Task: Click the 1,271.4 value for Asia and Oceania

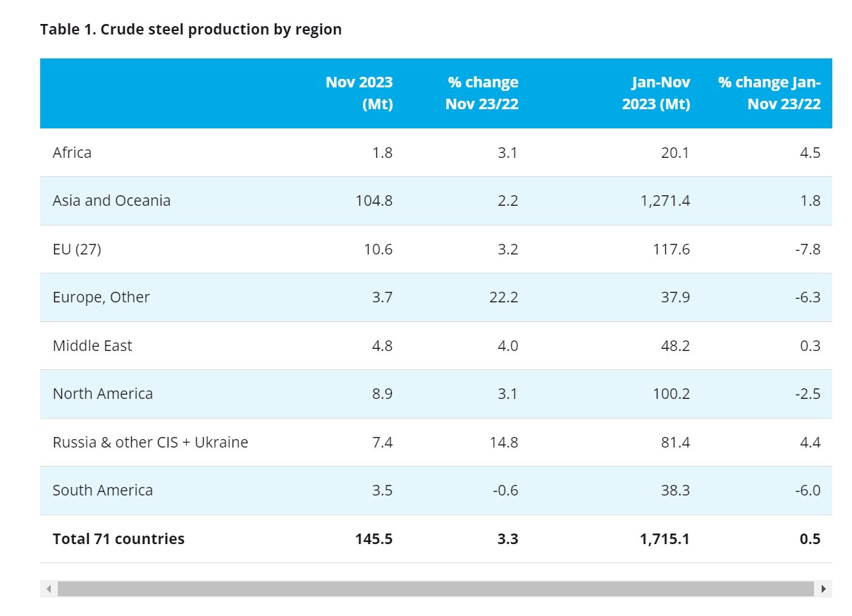Action: point(665,201)
